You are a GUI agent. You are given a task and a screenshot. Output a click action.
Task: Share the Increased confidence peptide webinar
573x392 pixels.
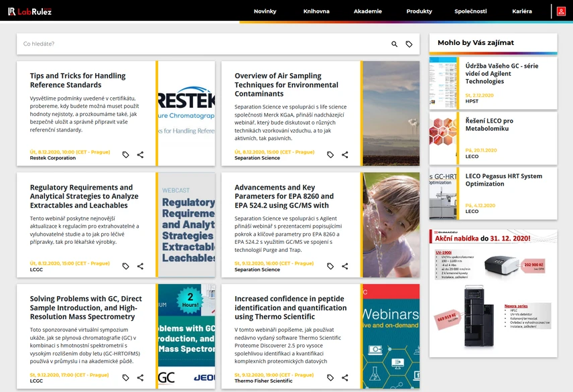(344, 377)
